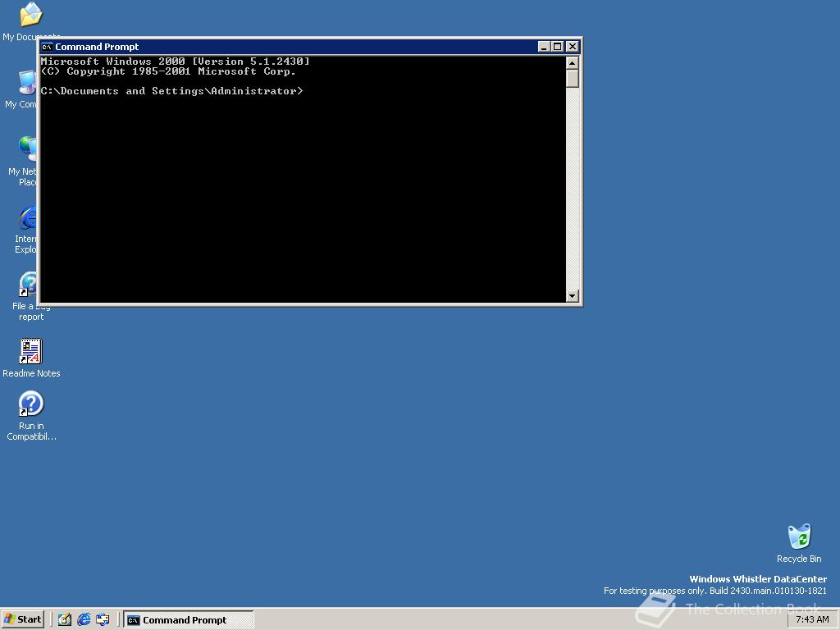Select the File a bug report shortcut

coord(28,285)
